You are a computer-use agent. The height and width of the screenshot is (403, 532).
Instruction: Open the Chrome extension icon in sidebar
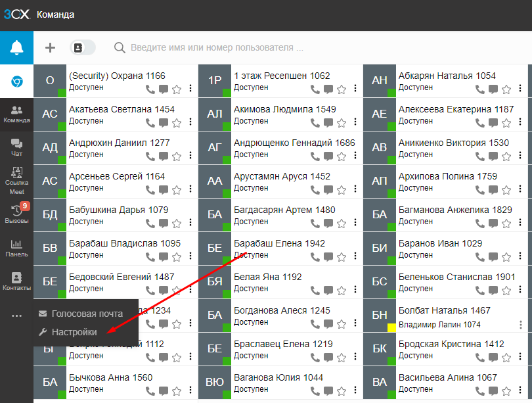tap(16, 82)
